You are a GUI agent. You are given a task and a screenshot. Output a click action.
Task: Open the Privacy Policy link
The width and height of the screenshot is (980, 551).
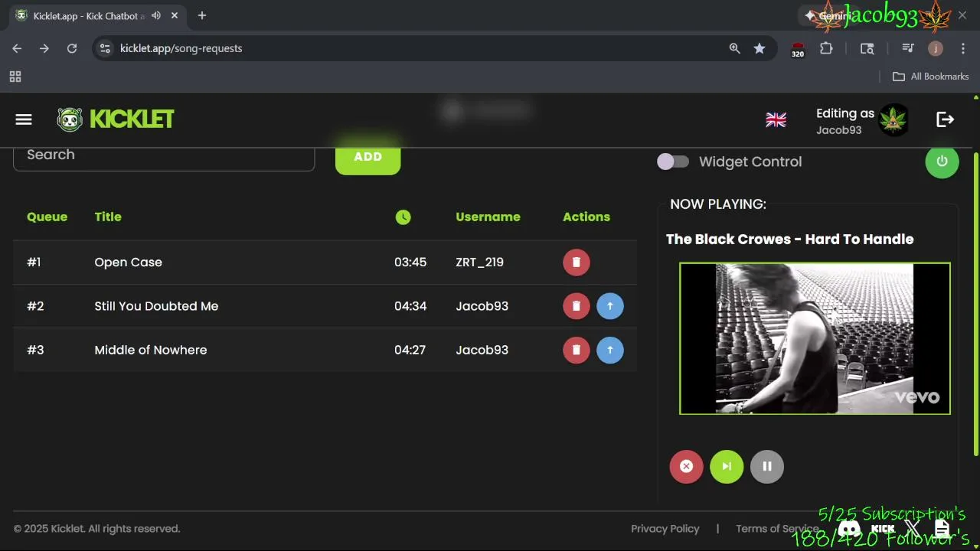[x=665, y=529]
